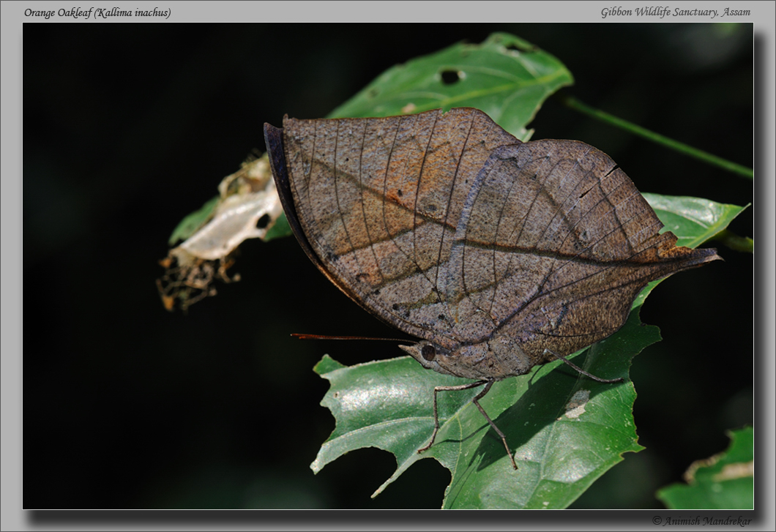Click the butterfly's antenna
This screenshot has height=532, width=776.
[x=351, y=338]
